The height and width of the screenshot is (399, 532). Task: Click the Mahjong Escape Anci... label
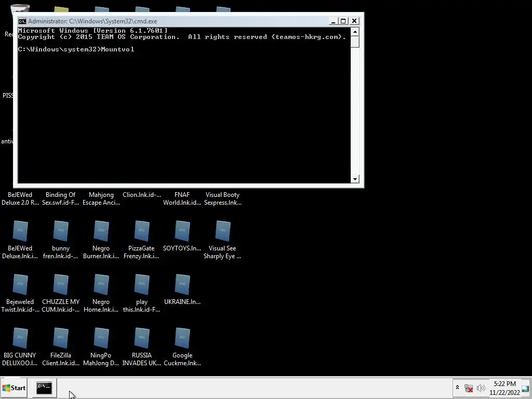click(x=101, y=199)
